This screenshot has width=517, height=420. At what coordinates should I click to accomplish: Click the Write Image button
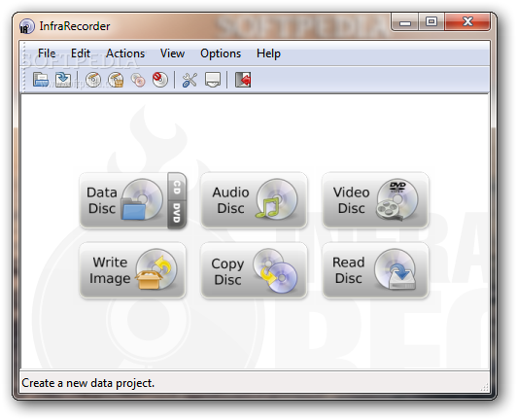pos(132,270)
